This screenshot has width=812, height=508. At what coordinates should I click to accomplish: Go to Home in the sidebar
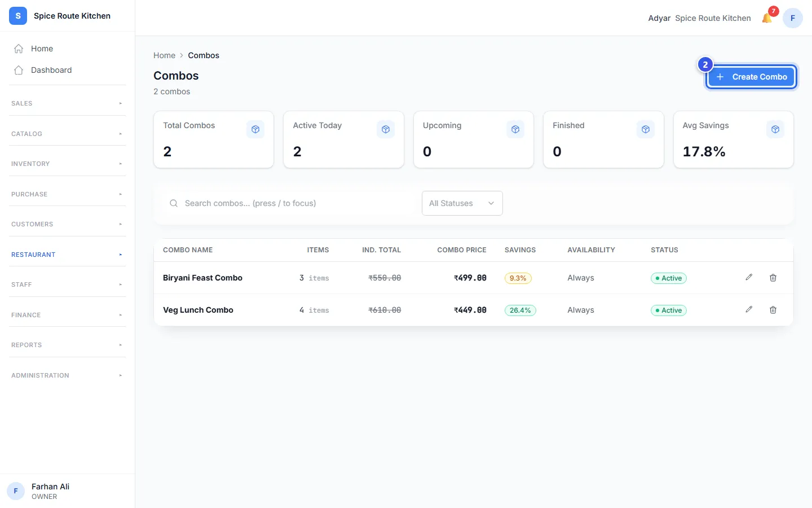(x=68, y=49)
